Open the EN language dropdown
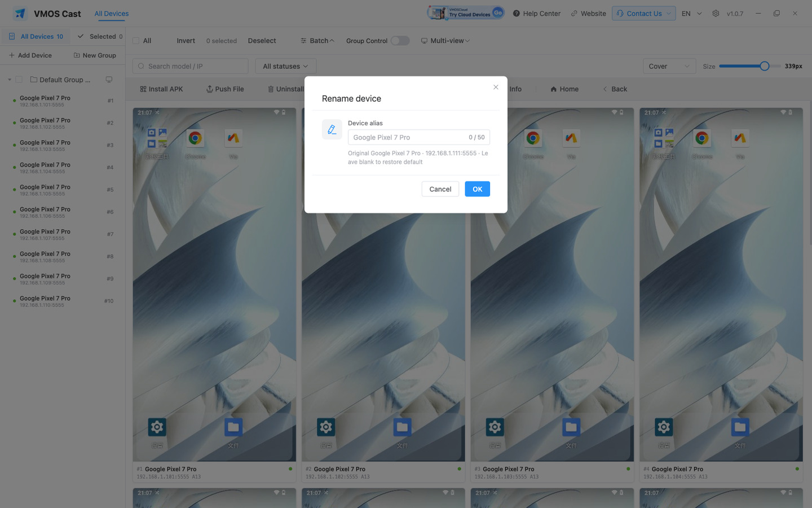 point(692,14)
